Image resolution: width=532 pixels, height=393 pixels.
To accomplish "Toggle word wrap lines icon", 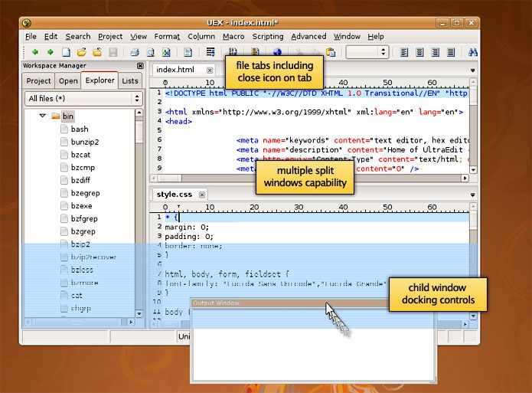I will click(x=211, y=52).
